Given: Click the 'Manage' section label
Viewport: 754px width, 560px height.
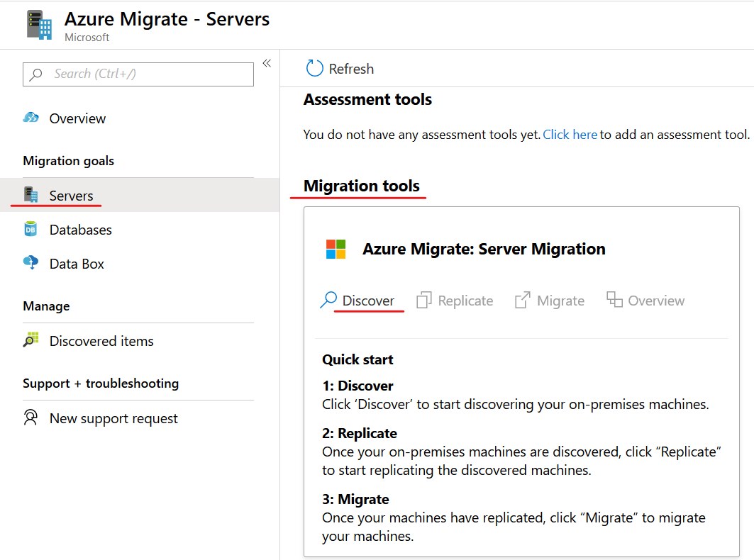Looking at the screenshot, I should point(46,306).
